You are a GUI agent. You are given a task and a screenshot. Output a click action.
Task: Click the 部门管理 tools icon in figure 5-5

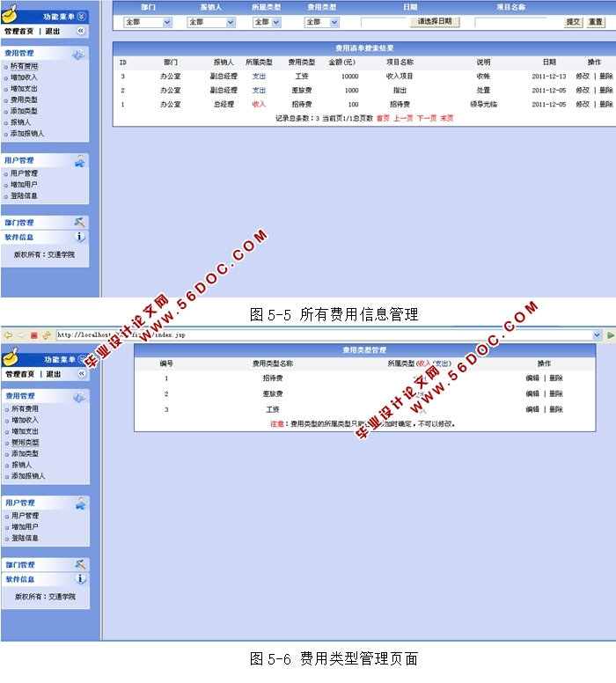[79, 222]
